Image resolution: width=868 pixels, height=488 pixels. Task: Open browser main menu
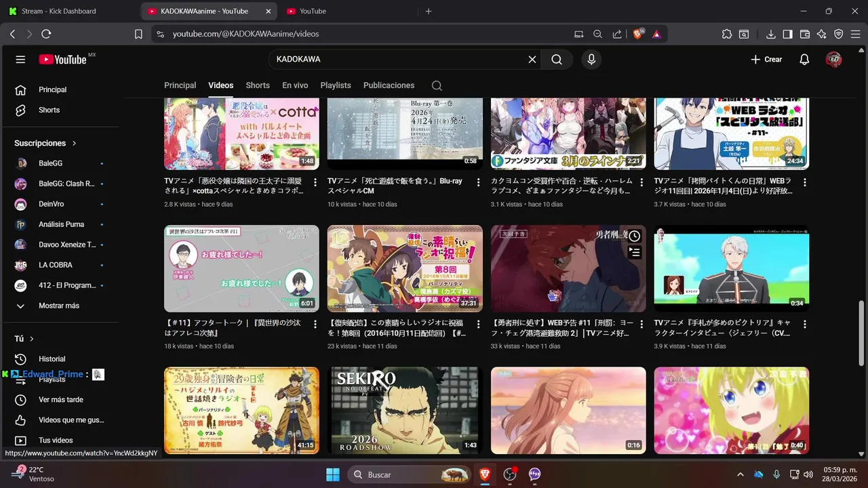[856, 34]
